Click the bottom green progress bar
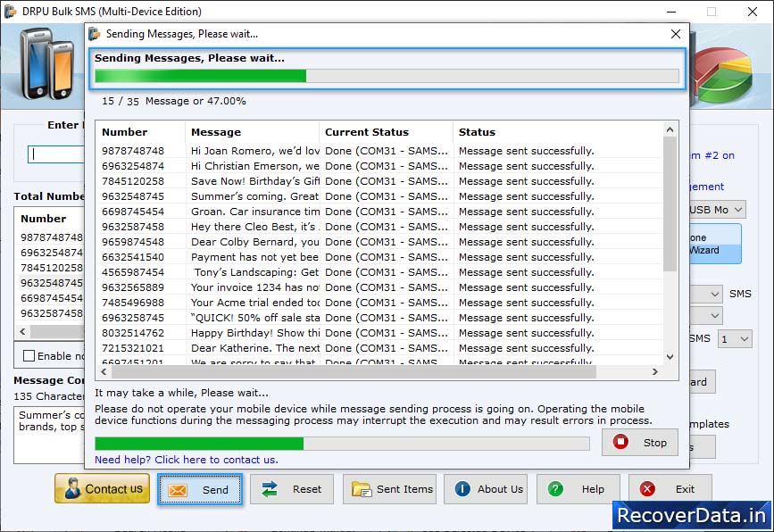Image resolution: width=774 pixels, height=532 pixels. point(342,444)
